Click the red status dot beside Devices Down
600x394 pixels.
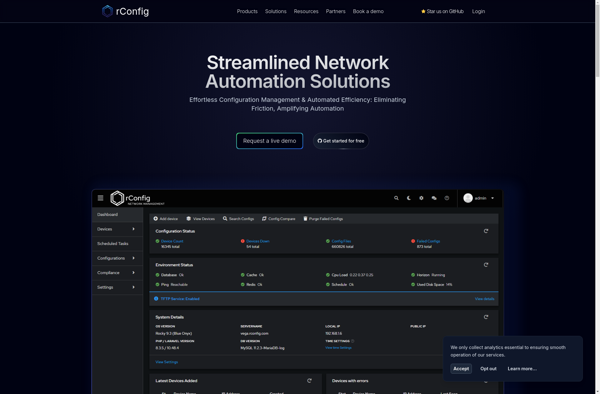243,241
